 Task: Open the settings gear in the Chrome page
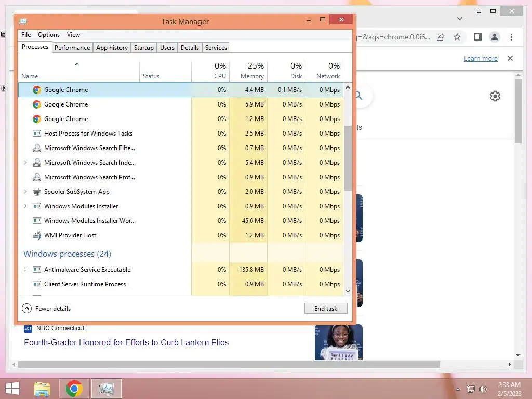(495, 96)
